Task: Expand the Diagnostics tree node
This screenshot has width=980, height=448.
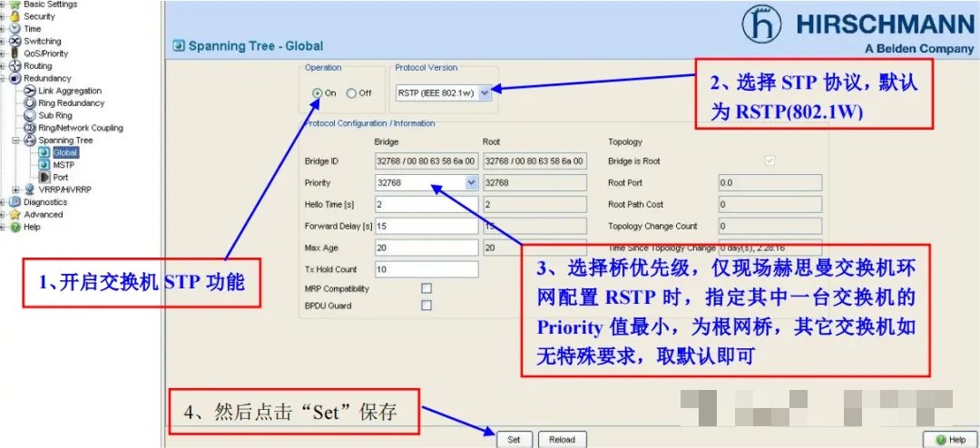Action: pos(3,202)
